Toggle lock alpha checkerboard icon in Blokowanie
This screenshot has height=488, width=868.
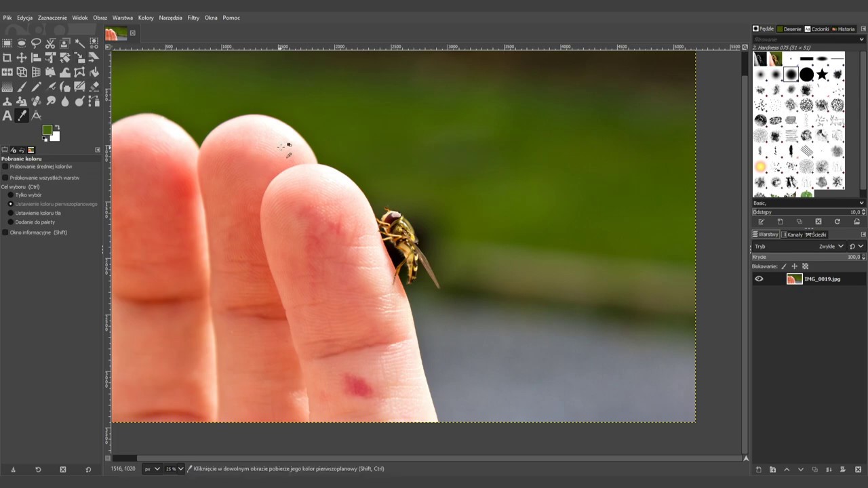click(x=806, y=266)
